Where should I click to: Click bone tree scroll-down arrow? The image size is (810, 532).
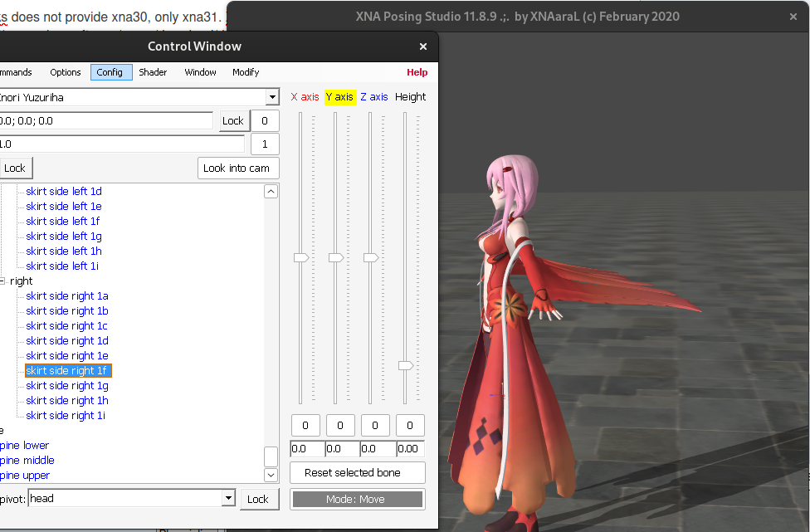tap(271, 475)
